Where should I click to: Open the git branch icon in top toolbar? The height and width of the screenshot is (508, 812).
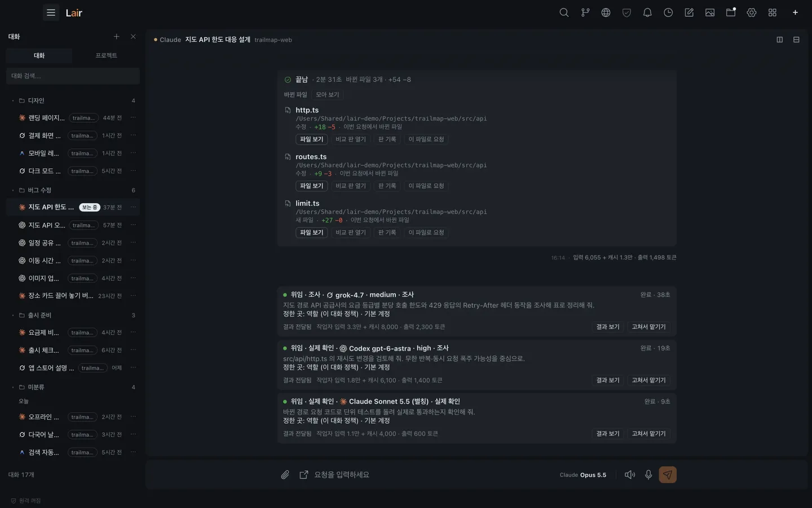click(585, 12)
